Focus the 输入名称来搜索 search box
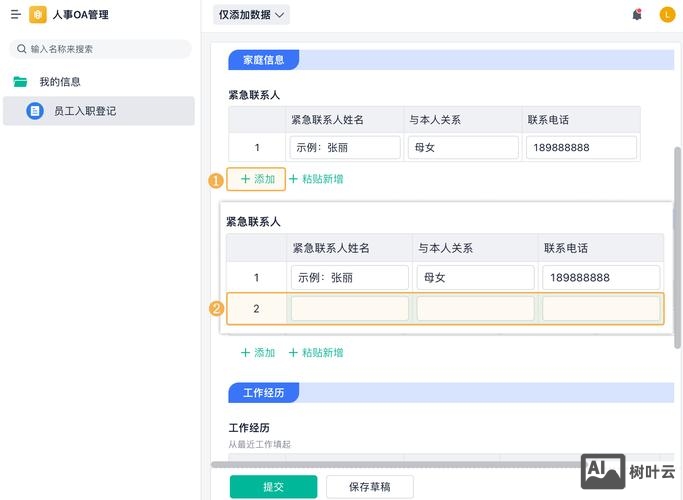The width and height of the screenshot is (683, 500). coord(100,49)
